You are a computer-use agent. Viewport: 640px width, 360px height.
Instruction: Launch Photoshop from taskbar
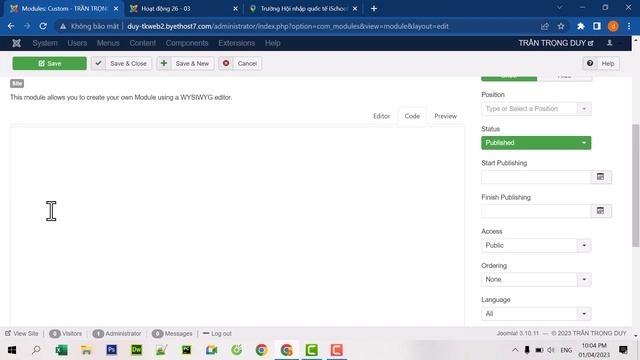tap(111, 350)
